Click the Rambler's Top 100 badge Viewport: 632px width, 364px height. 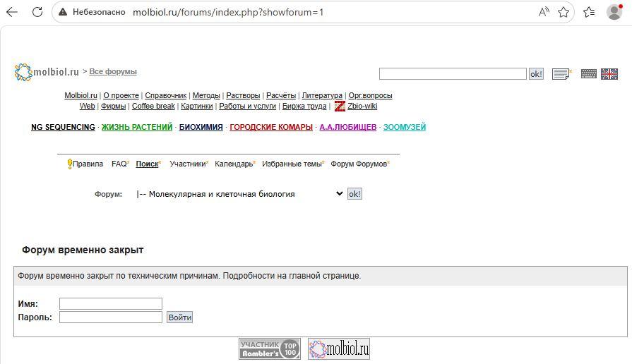click(270, 348)
